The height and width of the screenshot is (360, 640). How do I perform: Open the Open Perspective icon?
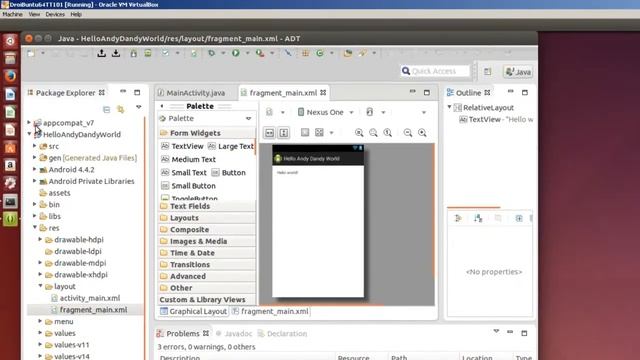[x=488, y=72]
